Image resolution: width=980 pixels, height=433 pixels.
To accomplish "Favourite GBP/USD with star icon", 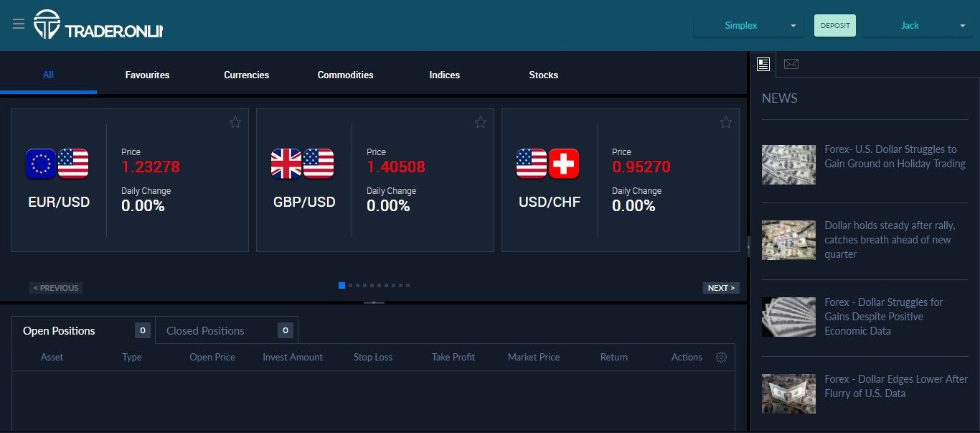I will tap(481, 122).
